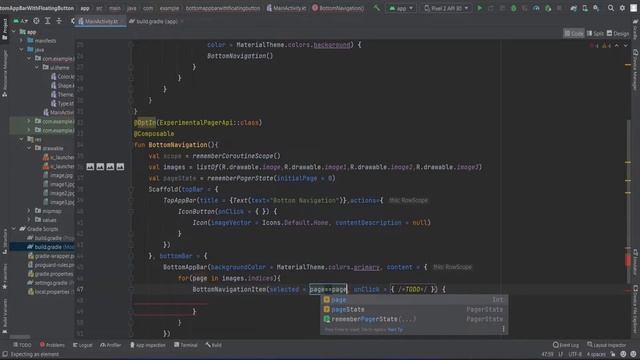Click the UTF-8 encoding in status bar

(575, 354)
